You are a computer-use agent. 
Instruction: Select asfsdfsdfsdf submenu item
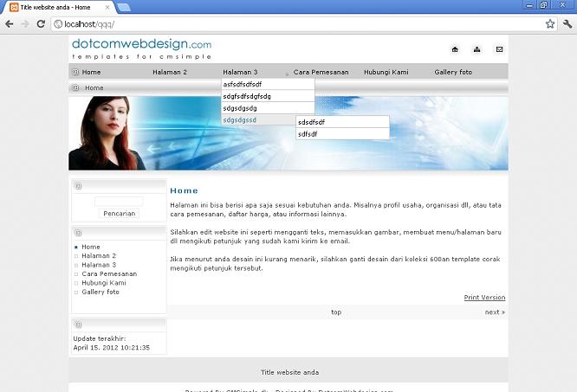point(268,84)
